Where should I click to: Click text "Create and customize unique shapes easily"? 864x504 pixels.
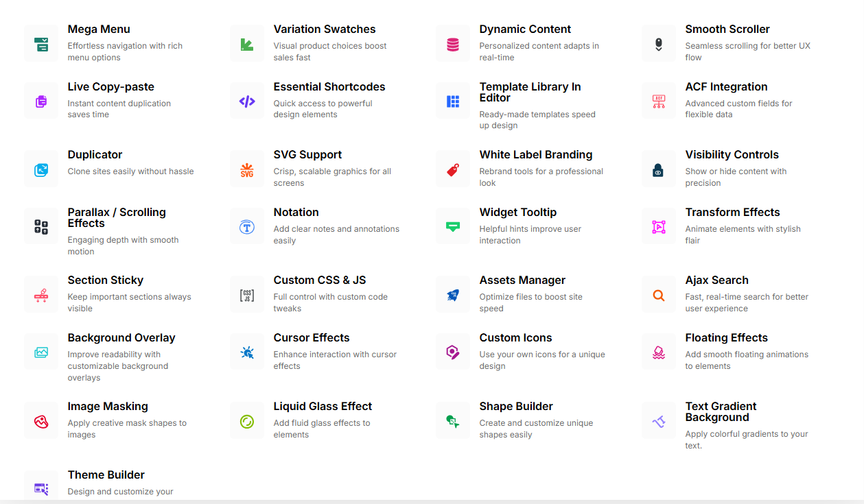537,429
